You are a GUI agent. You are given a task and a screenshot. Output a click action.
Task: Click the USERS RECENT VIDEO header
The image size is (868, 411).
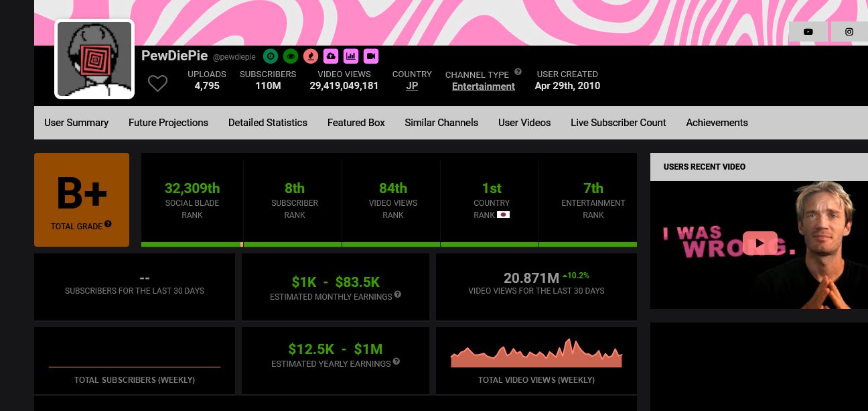point(705,166)
